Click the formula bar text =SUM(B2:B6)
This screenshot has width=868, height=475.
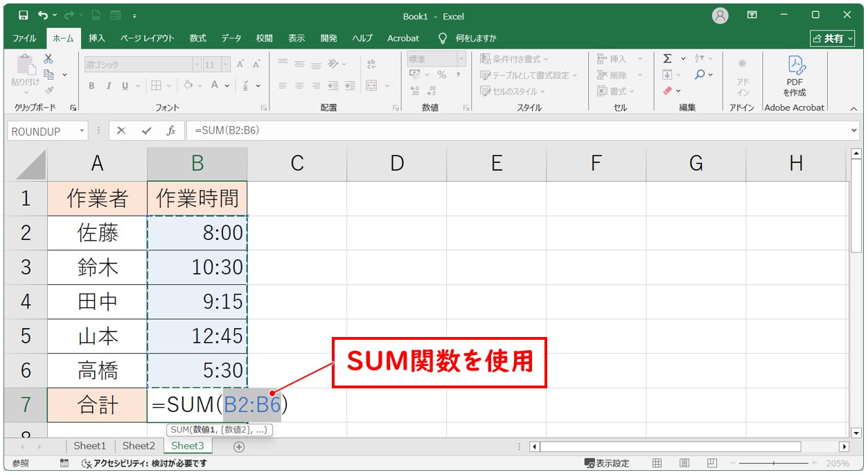[227, 130]
